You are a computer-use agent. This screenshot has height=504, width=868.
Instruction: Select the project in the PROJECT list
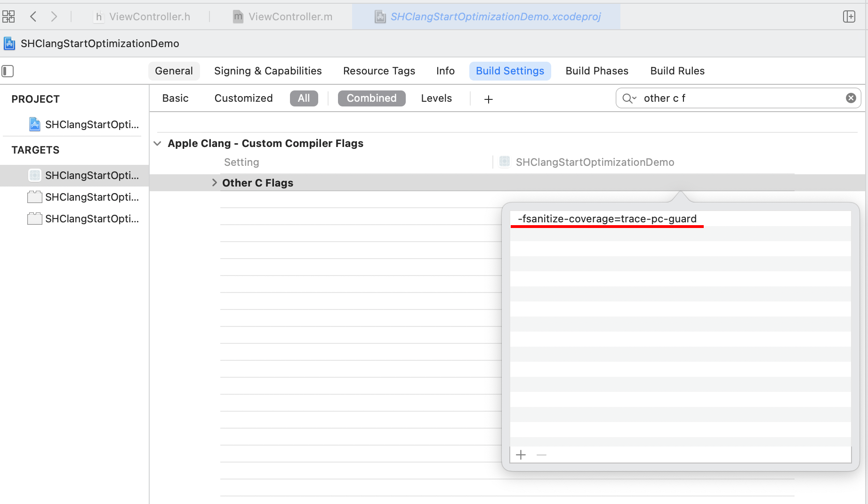(x=83, y=124)
